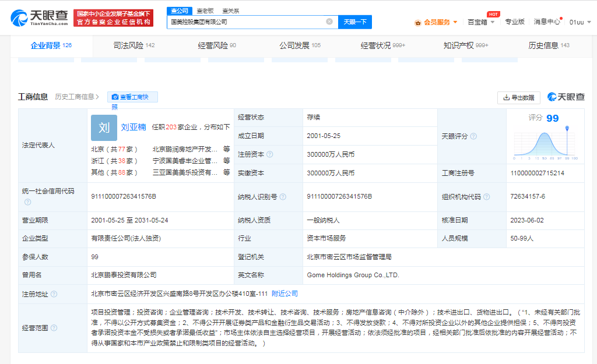The height and width of the screenshot is (364, 597).
Task: Select the 查公司 search tab
Action: click(x=180, y=10)
